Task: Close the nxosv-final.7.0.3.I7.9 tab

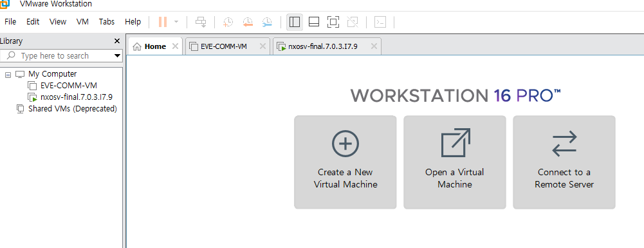Action: [x=374, y=46]
